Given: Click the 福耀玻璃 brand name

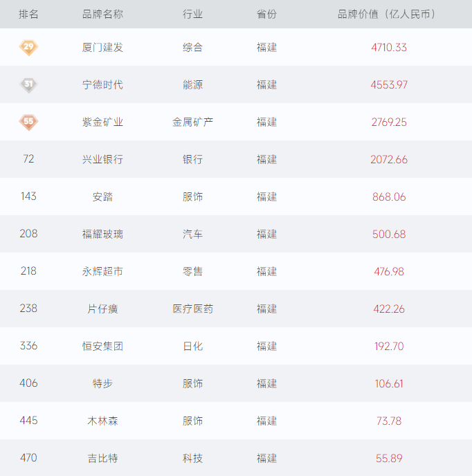Looking at the screenshot, I should [102, 235].
